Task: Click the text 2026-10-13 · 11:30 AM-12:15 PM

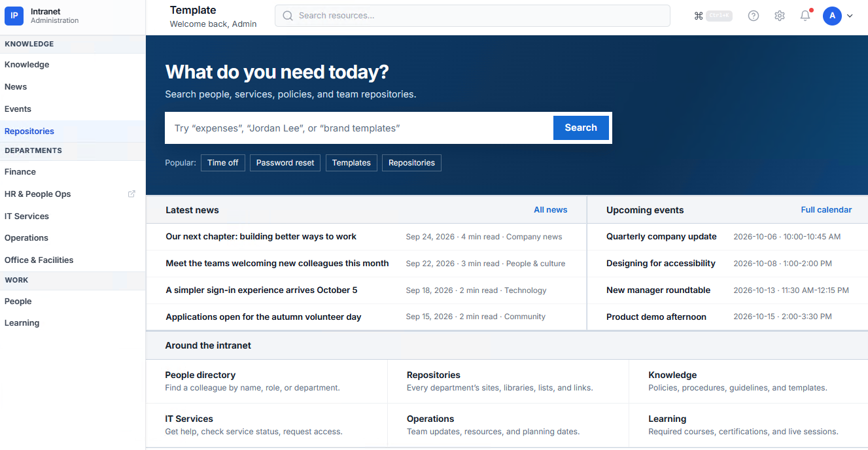Action: (x=791, y=290)
